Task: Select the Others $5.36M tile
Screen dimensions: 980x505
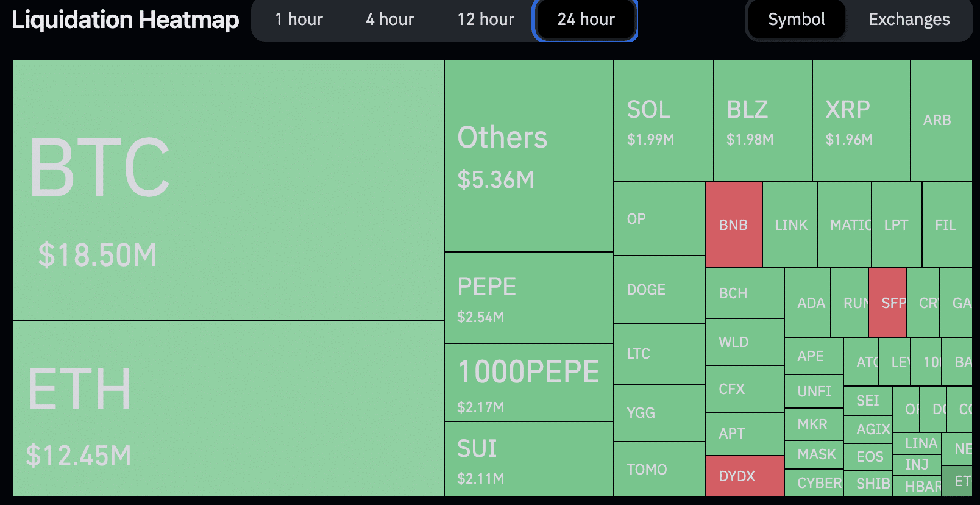Action: tap(528, 156)
